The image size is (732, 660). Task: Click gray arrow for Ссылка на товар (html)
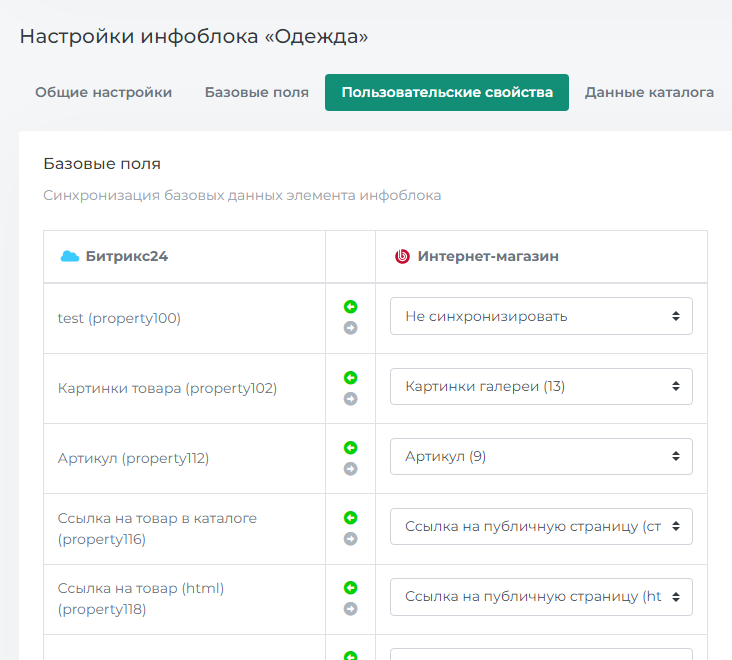coord(350,608)
